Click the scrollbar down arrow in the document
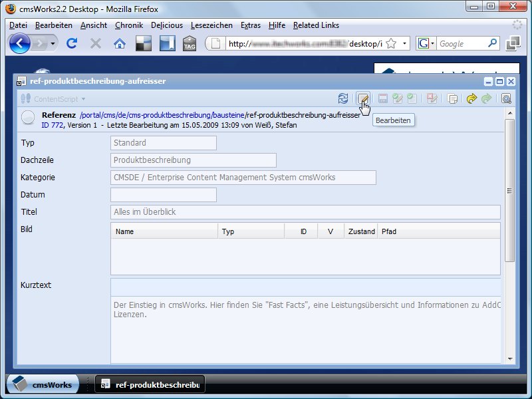The height and width of the screenshot is (399, 532). [509, 358]
